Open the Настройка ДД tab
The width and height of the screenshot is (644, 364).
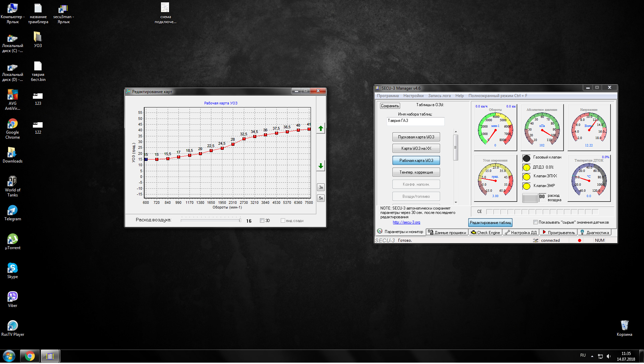click(521, 233)
